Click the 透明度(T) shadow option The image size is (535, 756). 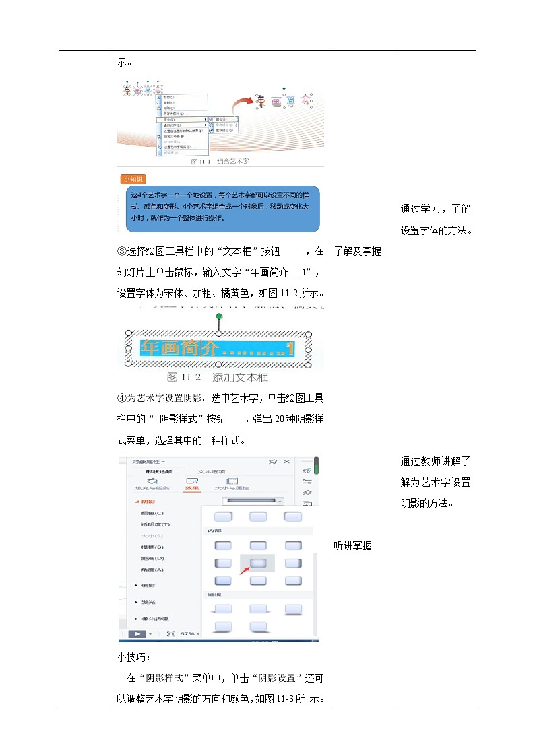click(156, 524)
